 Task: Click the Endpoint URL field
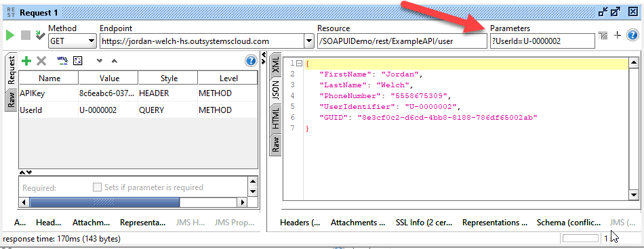(201, 41)
